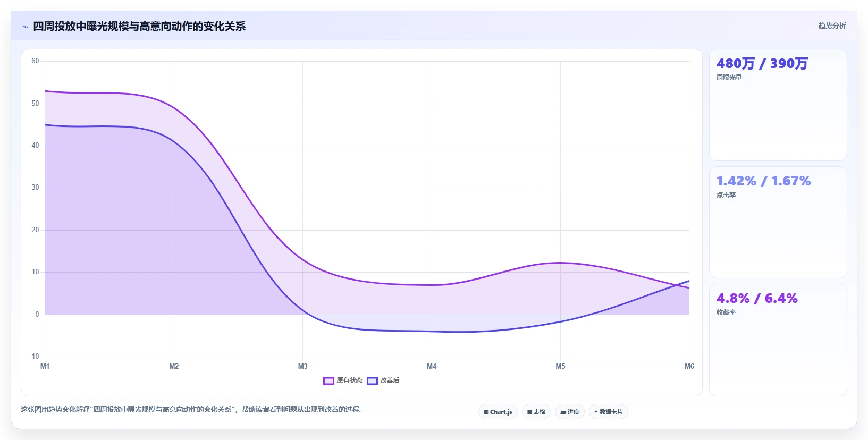Toggle the 改善后 legend swatch
868x440 pixels.
pyautogui.click(x=372, y=380)
